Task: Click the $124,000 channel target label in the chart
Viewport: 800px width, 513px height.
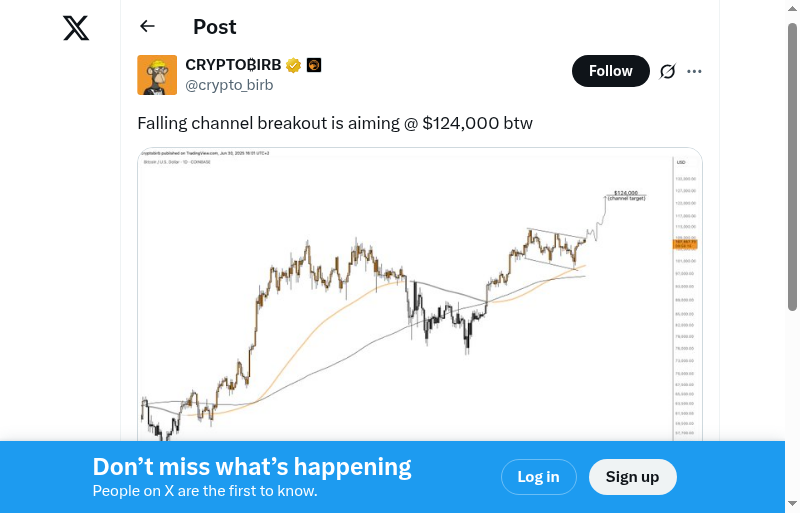Action: 626,194
